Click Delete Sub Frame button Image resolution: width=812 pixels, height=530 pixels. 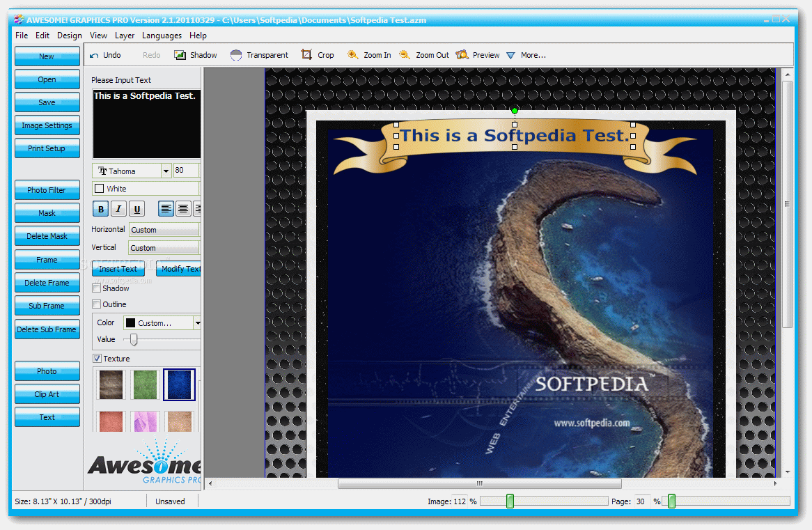[x=47, y=329]
